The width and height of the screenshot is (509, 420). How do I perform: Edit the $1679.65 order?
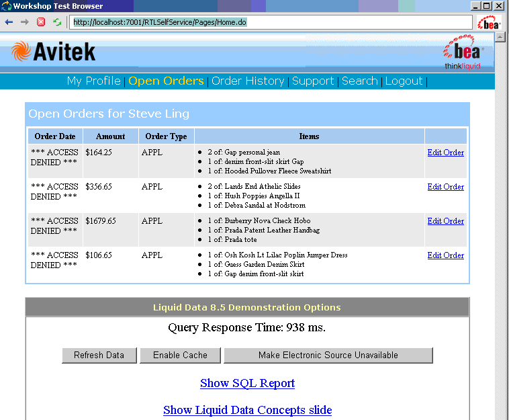(445, 221)
